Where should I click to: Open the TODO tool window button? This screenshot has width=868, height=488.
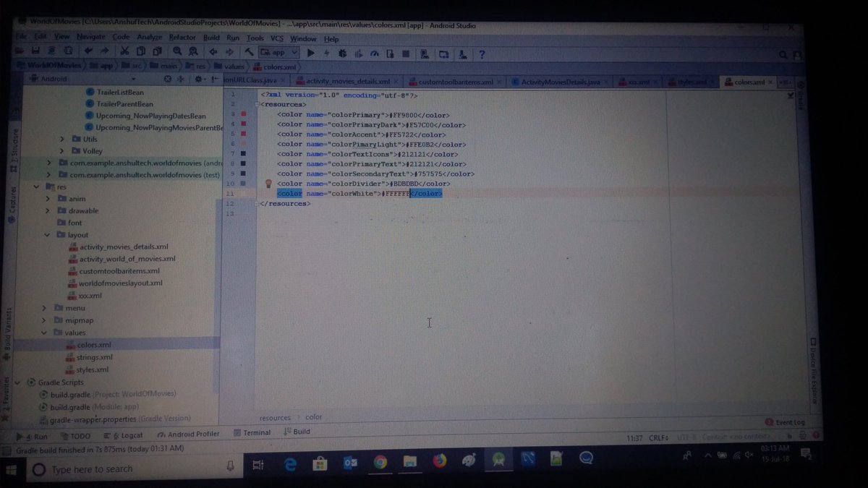coord(76,436)
